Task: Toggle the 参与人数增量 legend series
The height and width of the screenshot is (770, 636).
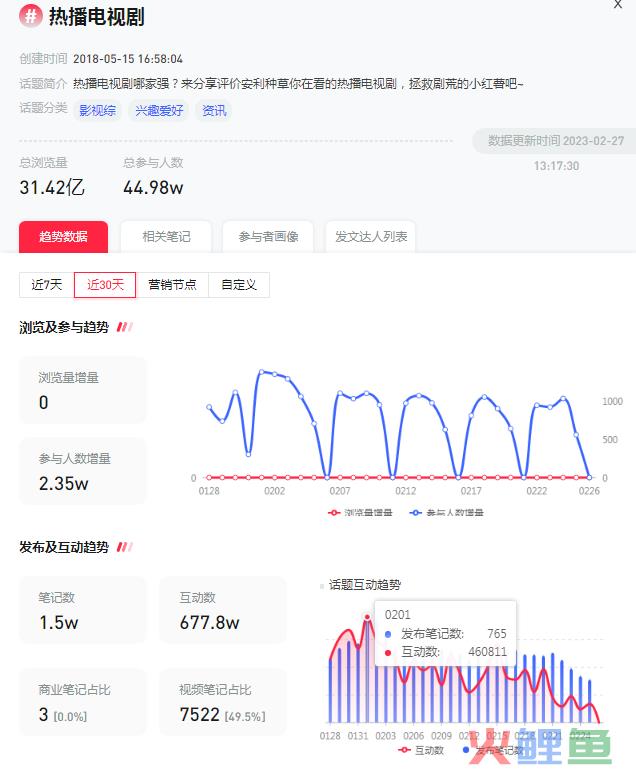Action: click(447, 513)
